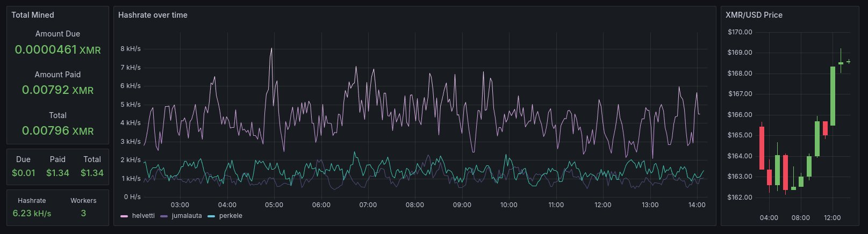
Task: Open the Total Mined panel title menu
Action: coord(33,15)
